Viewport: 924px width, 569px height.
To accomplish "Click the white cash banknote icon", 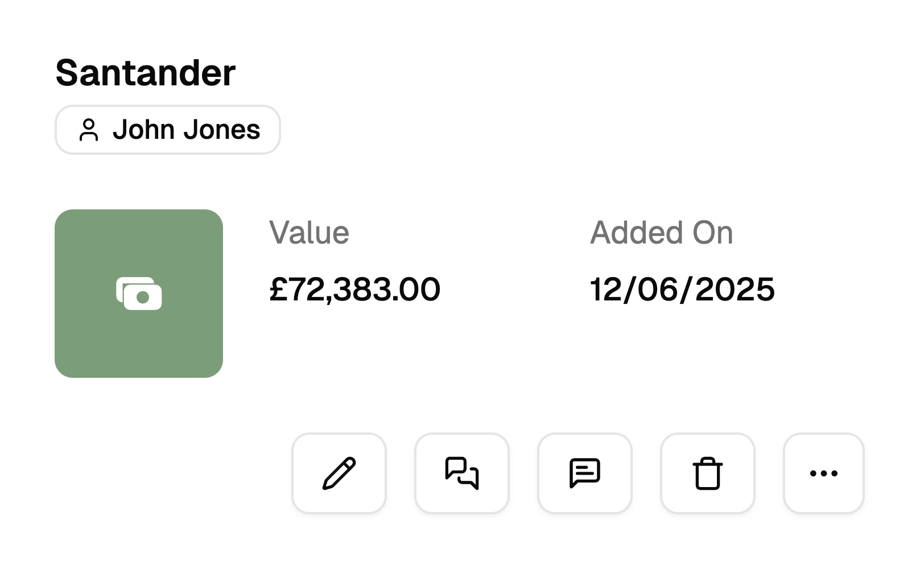I will coord(139,294).
